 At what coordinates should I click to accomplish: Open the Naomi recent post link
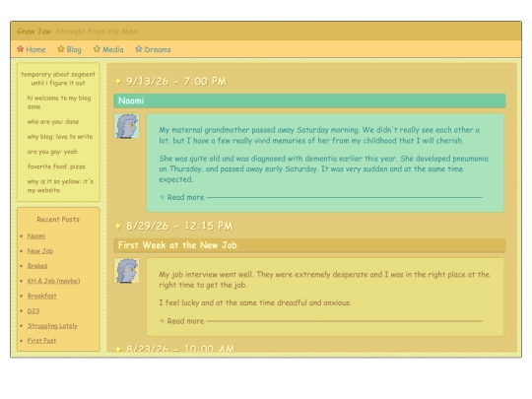[36, 235]
